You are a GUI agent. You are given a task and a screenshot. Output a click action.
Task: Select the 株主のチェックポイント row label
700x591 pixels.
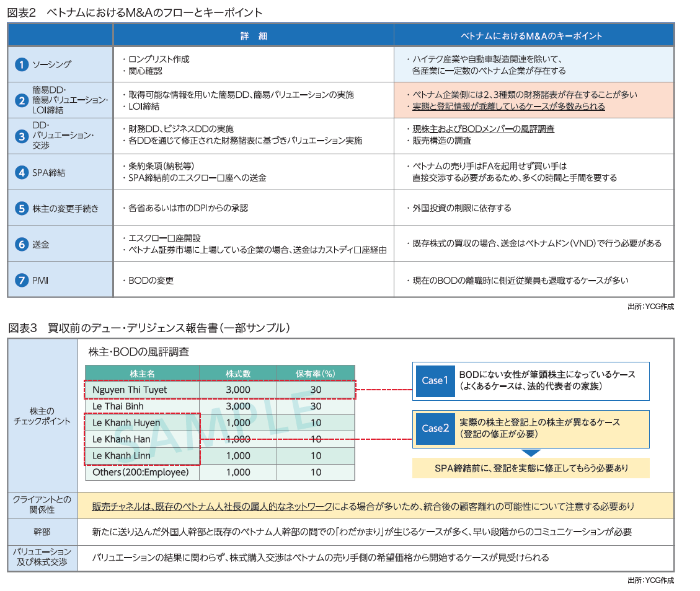click(x=42, y=416)
